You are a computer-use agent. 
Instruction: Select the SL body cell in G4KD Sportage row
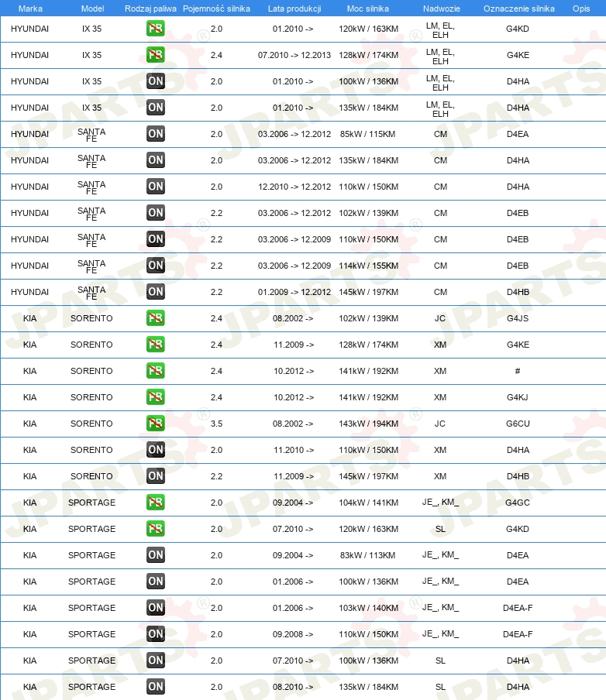tap(440, 529)
